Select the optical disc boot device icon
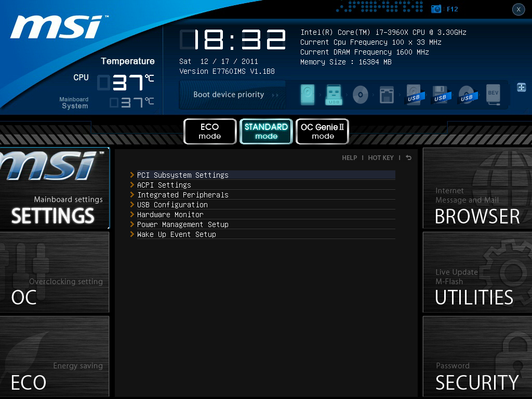Image resolution: width=532 pixels, height=399 pixels. pos(361,95)
